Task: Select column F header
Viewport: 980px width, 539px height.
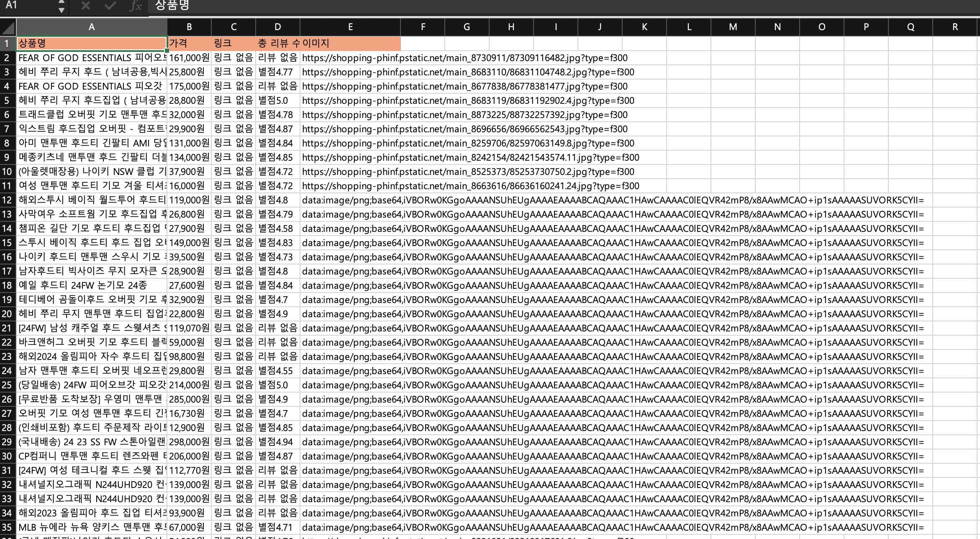Action: point(423,27)
